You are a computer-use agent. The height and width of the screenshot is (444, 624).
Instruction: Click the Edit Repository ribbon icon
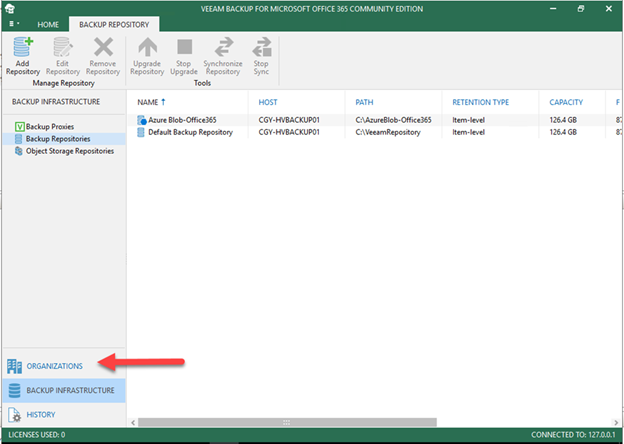(x=63, y=47)
